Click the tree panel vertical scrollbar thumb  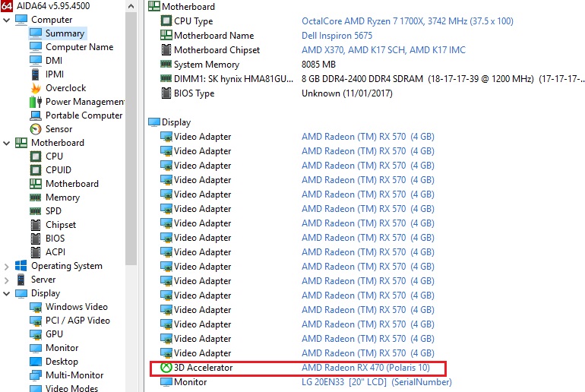[131, 138]
